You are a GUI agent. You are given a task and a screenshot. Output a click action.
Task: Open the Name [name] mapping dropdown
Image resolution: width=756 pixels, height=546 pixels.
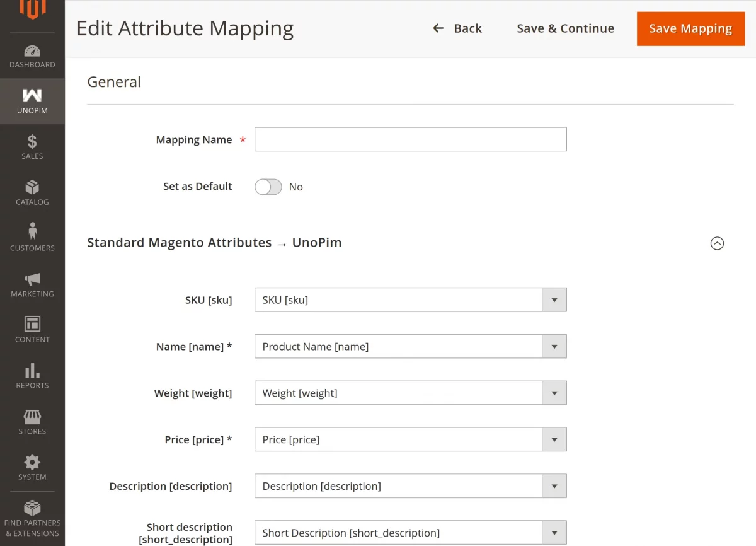point(411,346)
